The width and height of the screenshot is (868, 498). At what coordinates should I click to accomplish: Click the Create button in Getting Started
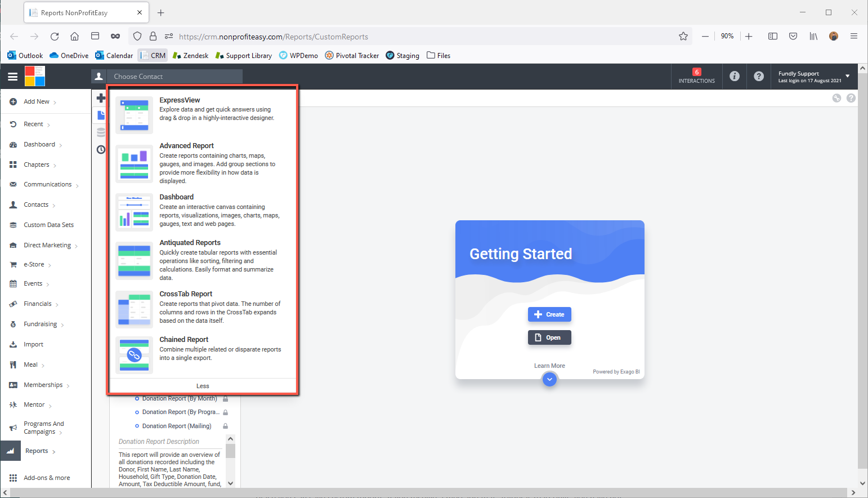click(x=549, y=314)
